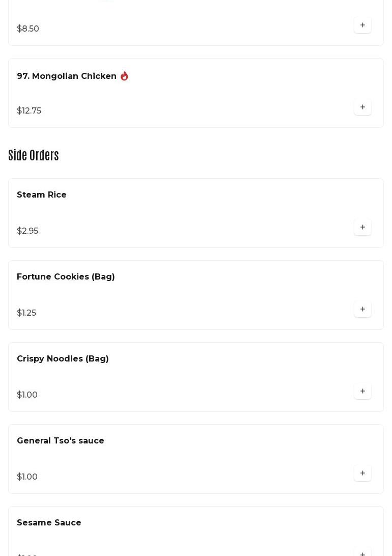Open the General Tso's sauce title
This screenshot has height=556, width=392.
[x=60, y=440]
